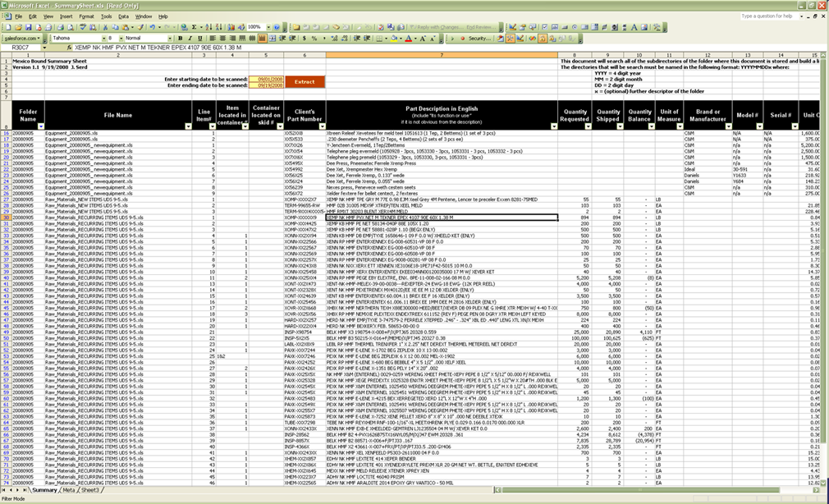Open the Folder Name filter dropdown
The image size is (829, 504).
pyautogui.click(x=41, y=126)
